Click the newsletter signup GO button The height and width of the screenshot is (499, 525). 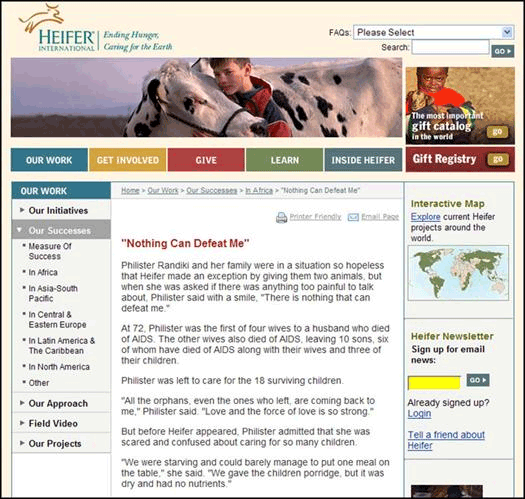click(478, 380)
